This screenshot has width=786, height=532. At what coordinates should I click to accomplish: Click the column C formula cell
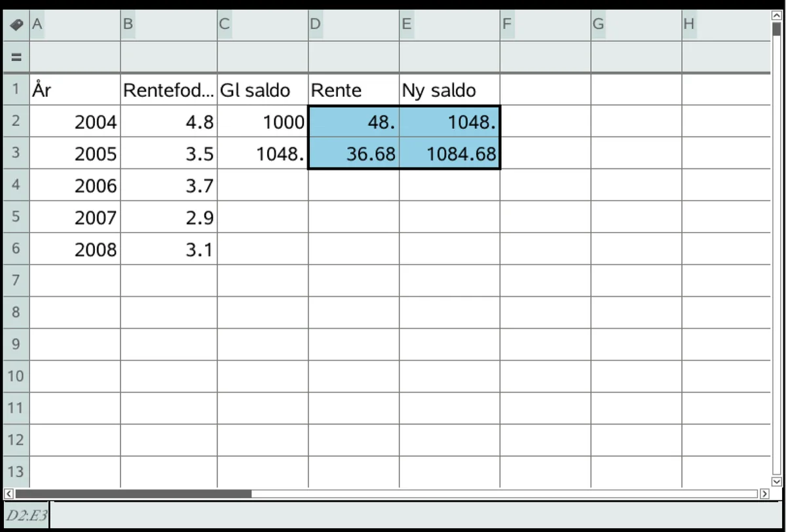pos(263,56)
